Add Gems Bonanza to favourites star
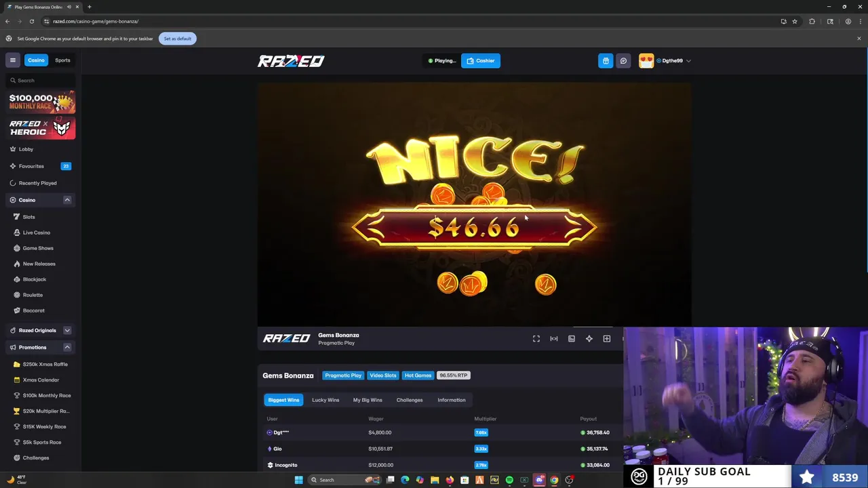 [x=589, y=338]
